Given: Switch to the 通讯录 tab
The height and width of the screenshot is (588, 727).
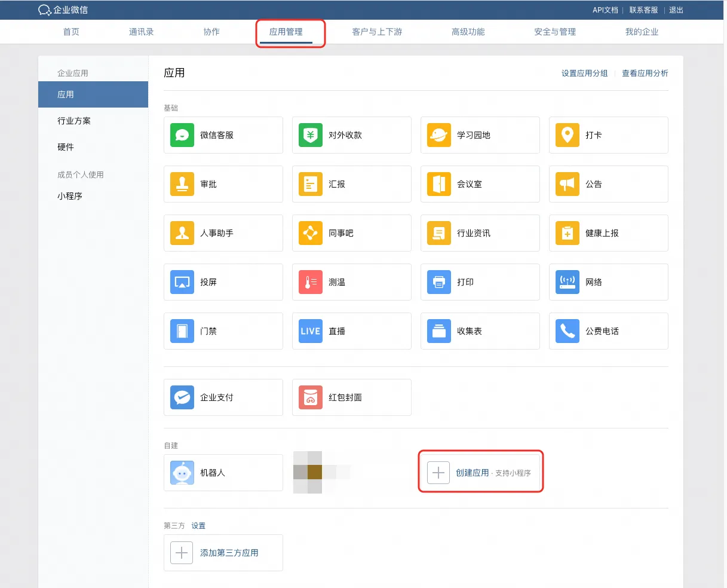Looking at the screenshot, I should (x=142, y=32).
